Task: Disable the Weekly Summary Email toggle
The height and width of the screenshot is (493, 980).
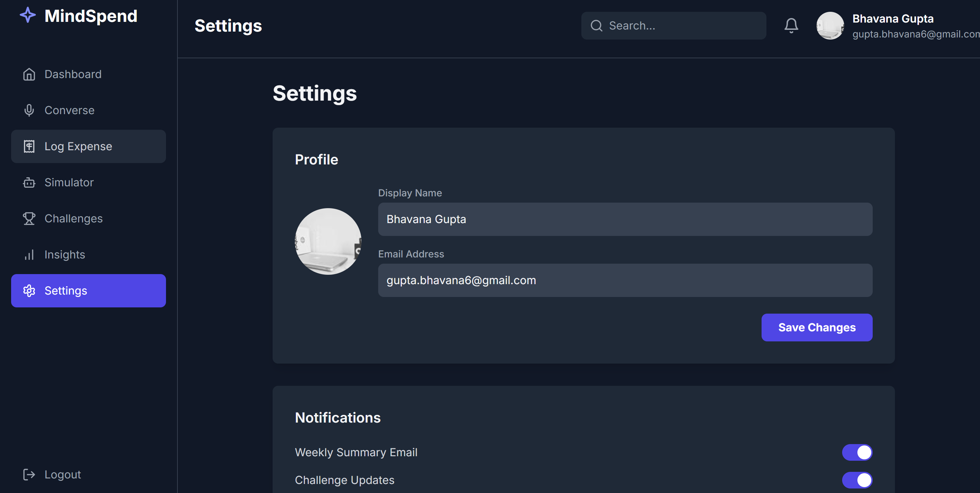Action: tap(857, 452)
